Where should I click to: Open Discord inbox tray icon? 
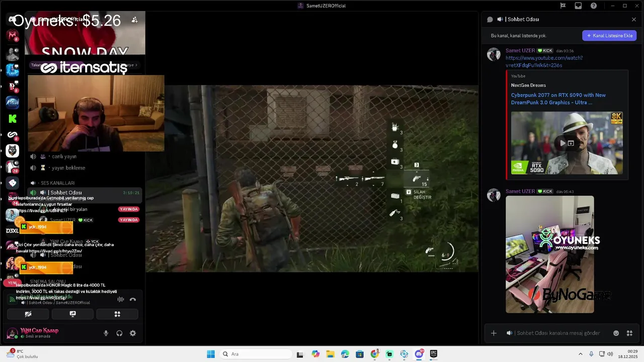578,6
